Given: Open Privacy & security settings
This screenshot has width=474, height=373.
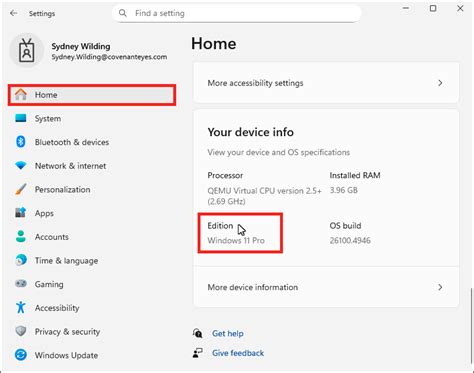Looking at the screenshot, I should click(92, 331).
